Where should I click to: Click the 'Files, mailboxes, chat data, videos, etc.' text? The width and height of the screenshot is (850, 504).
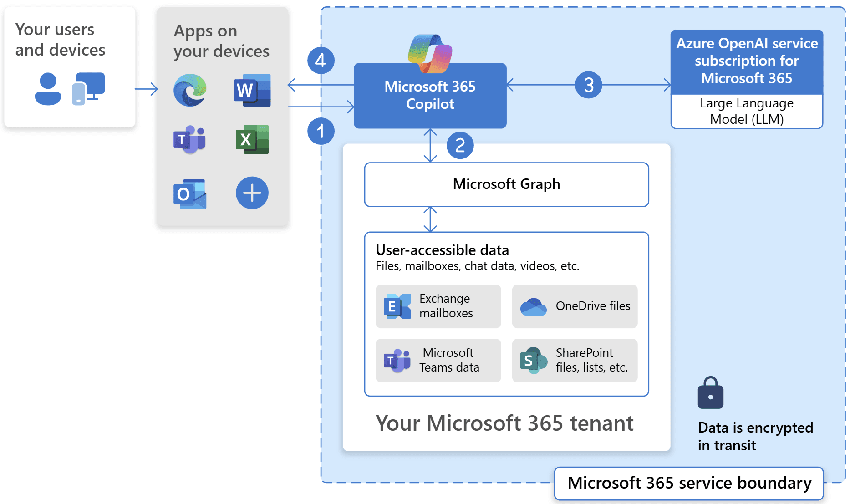click(477, 266)
